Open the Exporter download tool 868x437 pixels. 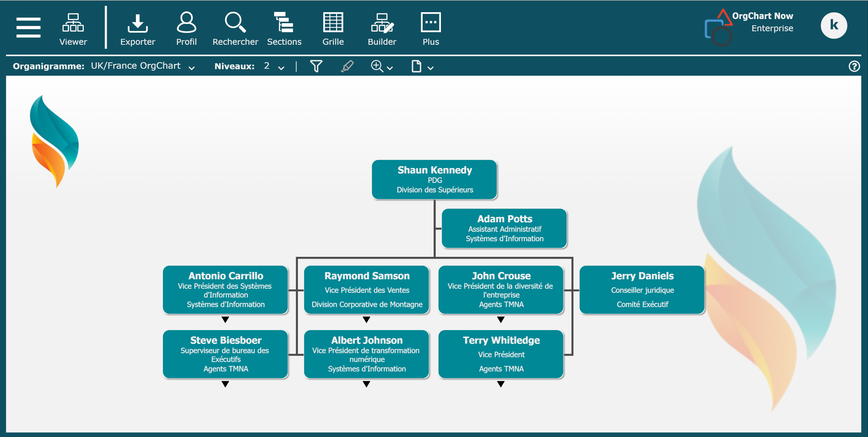point(137,29)
